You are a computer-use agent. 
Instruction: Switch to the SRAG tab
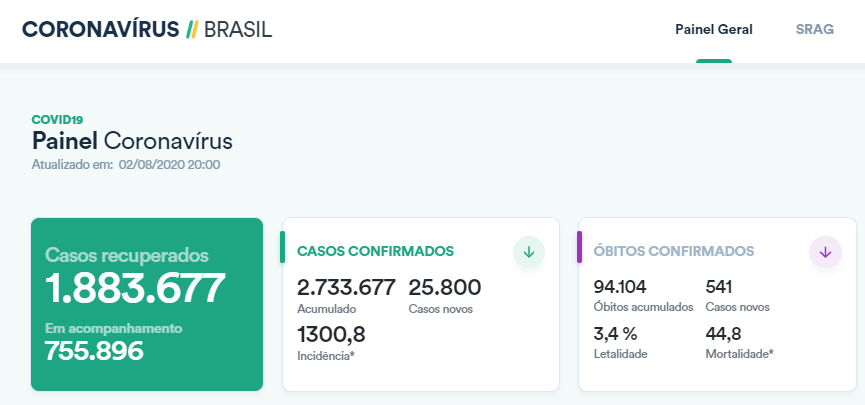click(814, 30)
